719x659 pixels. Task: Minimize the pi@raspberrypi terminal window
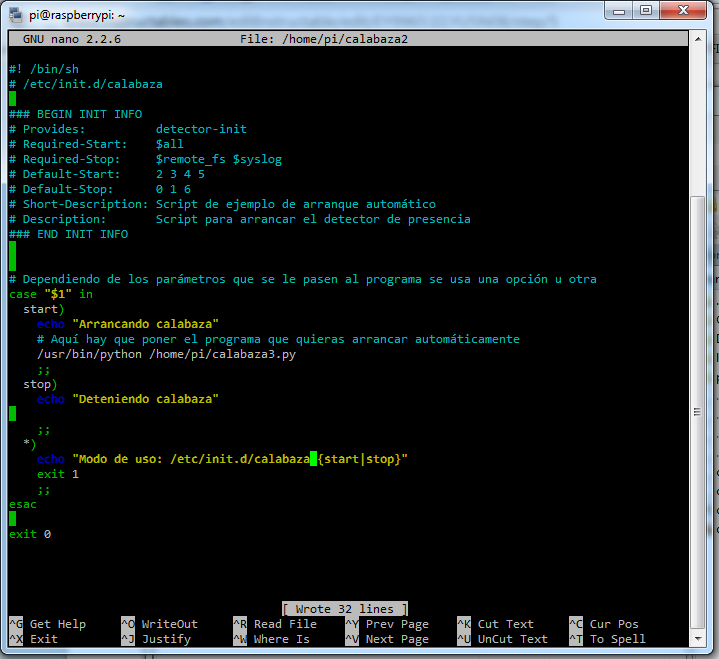point(619,11)
